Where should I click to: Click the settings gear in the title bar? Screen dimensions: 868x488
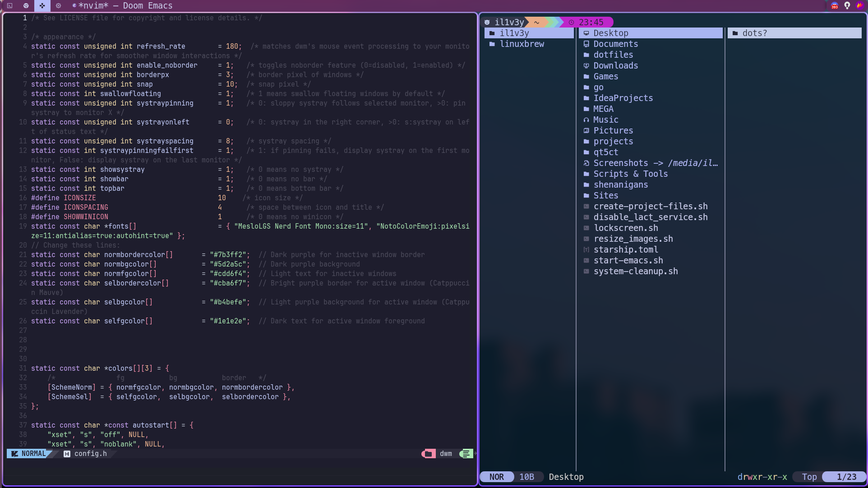click(58, 6)
